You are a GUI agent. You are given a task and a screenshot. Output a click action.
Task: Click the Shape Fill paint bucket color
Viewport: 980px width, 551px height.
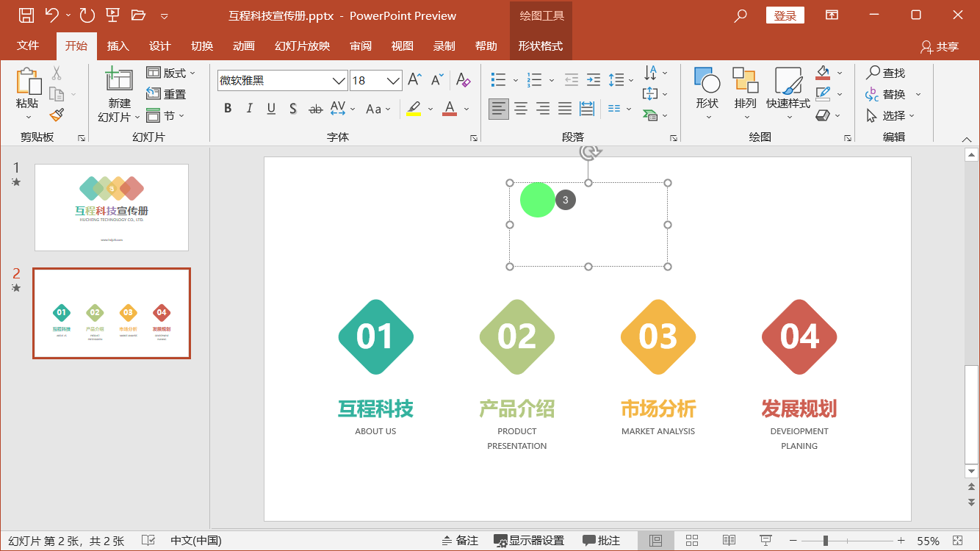(823, 73)
